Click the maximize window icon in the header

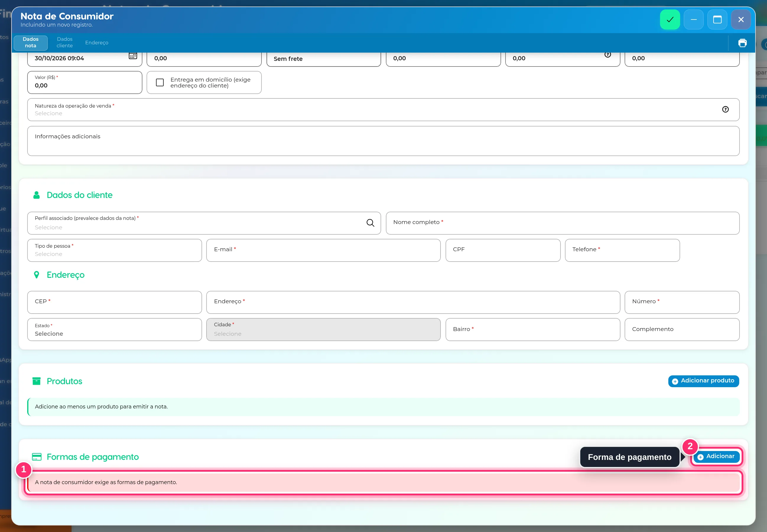717,20
